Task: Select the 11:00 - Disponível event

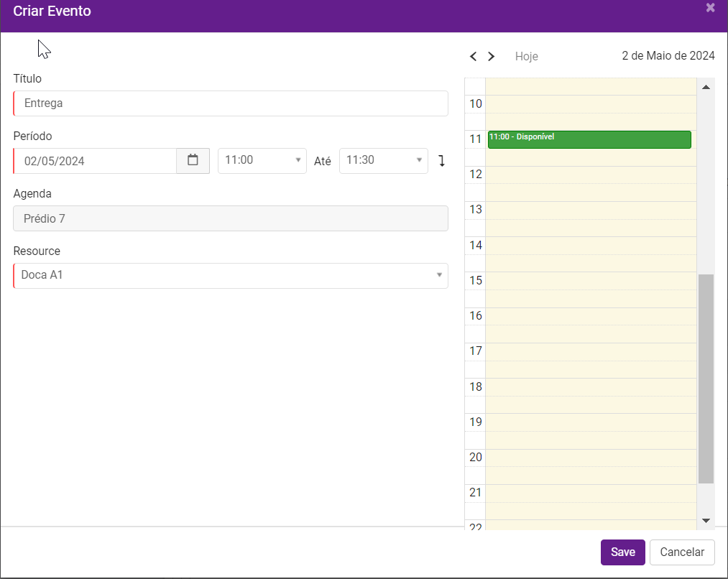Action: (589, 139)
